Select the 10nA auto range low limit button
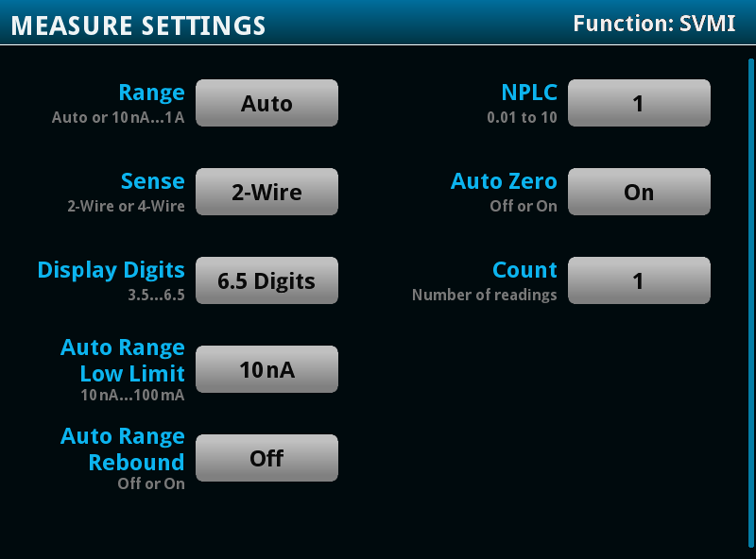 pos(266,370)
